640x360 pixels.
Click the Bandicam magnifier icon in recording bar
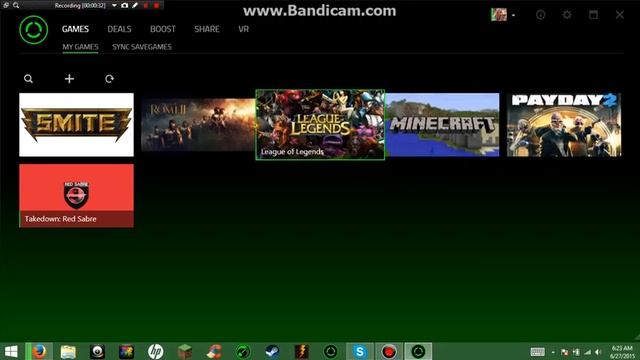(16, 5)
